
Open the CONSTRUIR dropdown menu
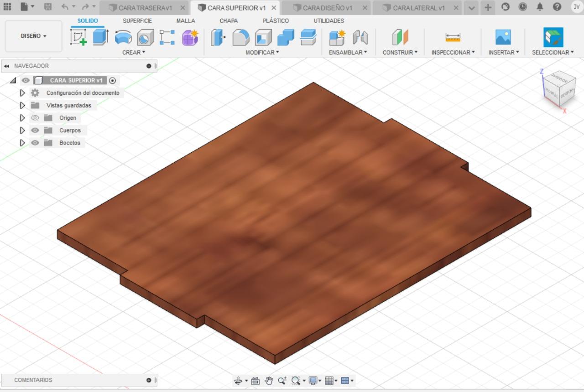[x=400, y=52]
